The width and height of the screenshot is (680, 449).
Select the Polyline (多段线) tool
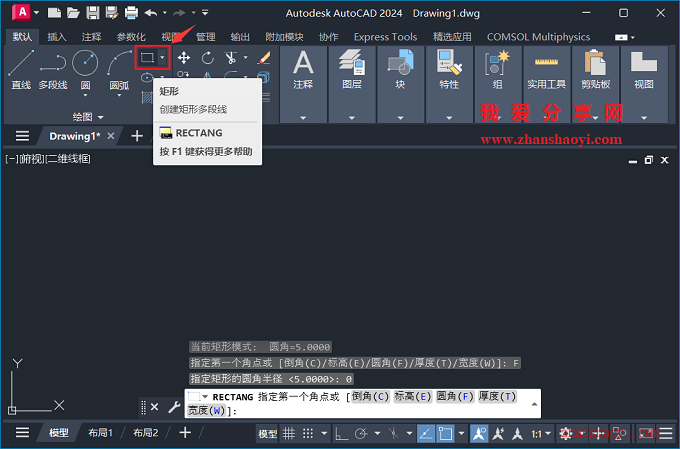point(53,69)
